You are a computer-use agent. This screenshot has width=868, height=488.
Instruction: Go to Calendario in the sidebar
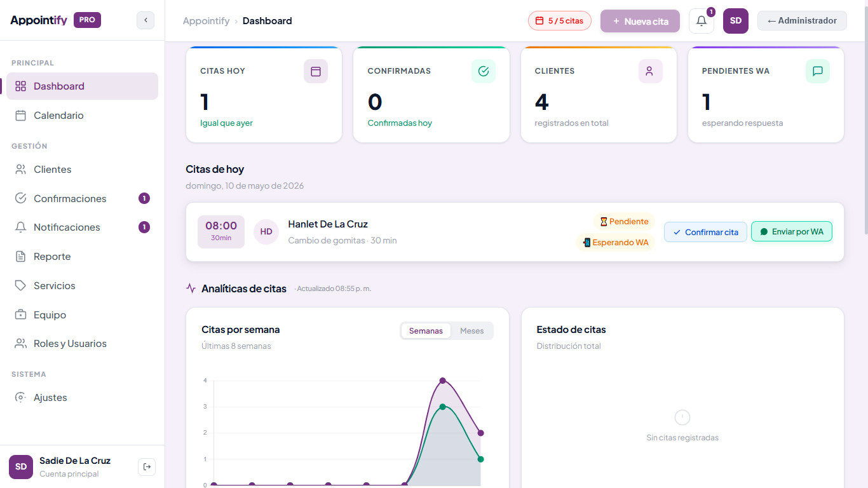pyautogui.click(x=82, y=116)
